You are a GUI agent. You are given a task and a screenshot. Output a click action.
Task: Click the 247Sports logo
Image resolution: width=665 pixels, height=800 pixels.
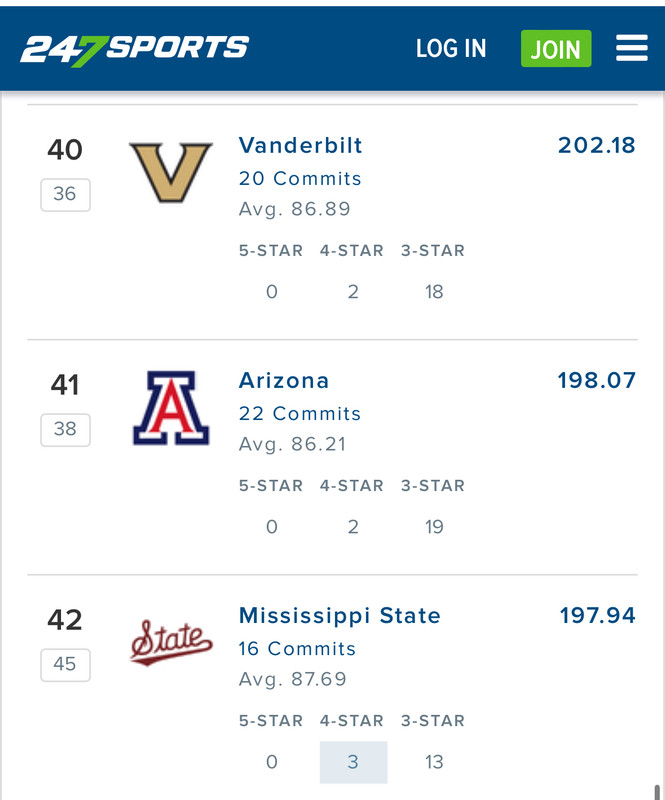(135, 51)
